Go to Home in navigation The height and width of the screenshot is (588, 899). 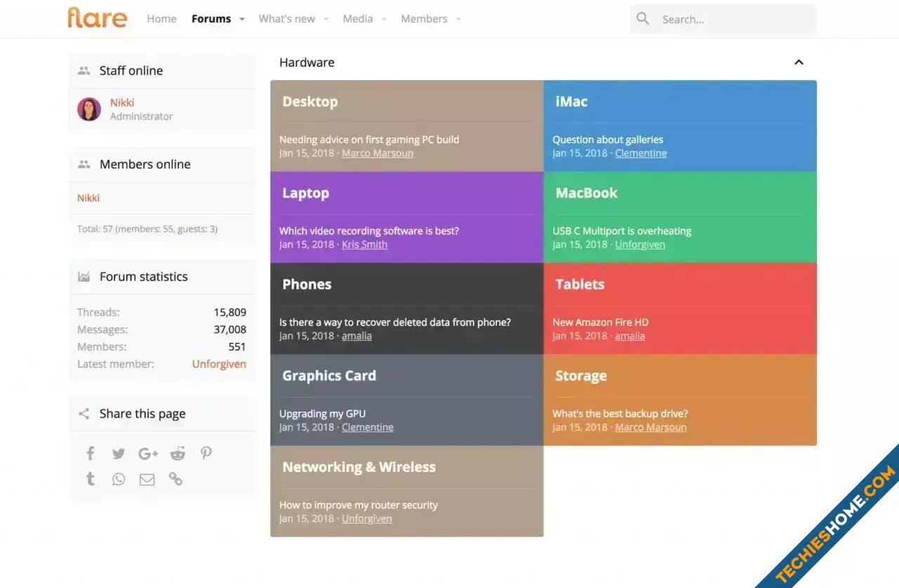point(162,19)
